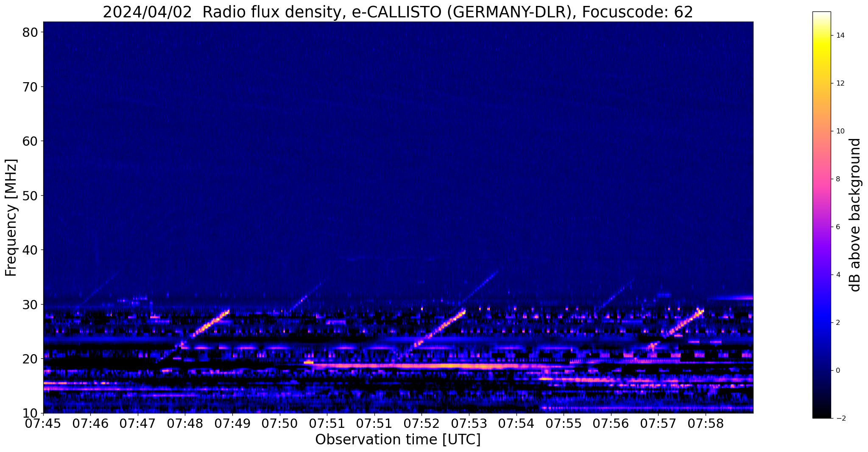Click the 07:49 time tick label
868x452 pixels.
click(x=232, y=424)
